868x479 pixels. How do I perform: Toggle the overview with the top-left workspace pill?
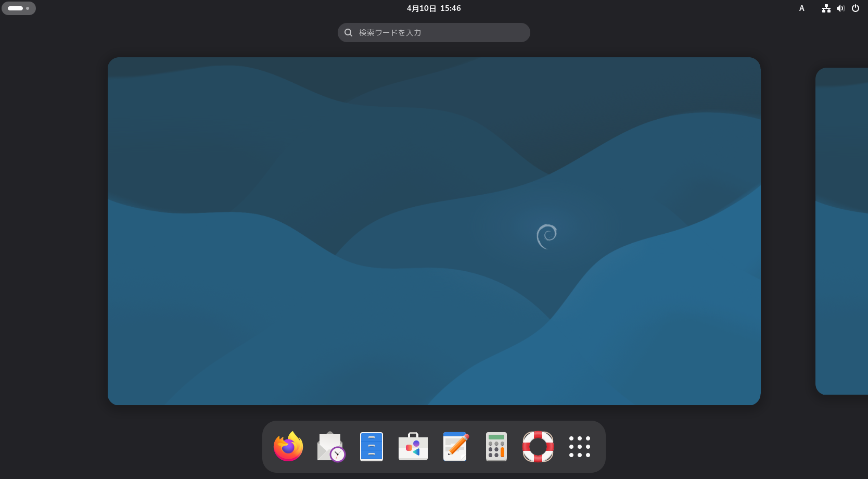(16, 8)
